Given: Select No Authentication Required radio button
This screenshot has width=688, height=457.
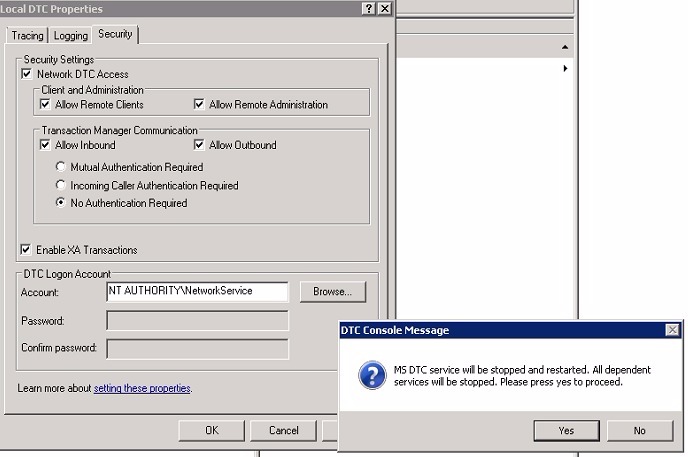Looking at the screenshot, I should (62, 203).
